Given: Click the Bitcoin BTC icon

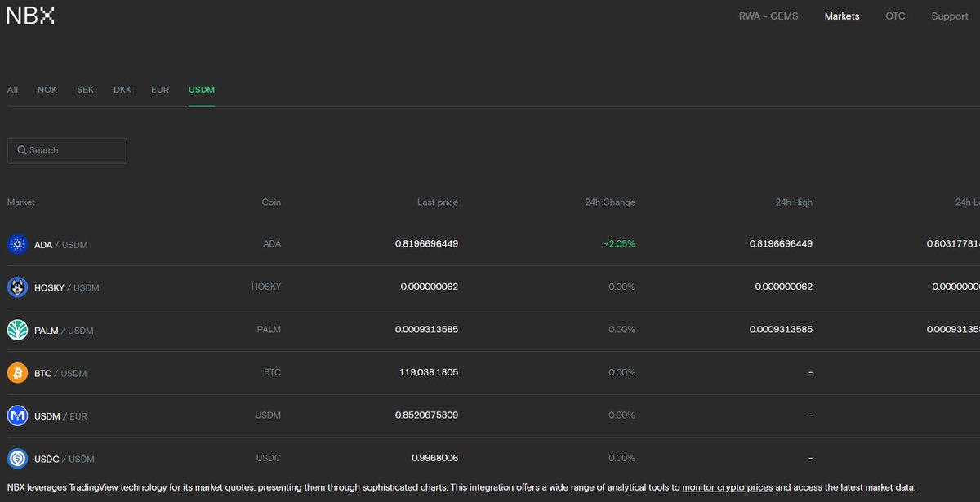Looking at the screenshot, I should coord(17,373).
